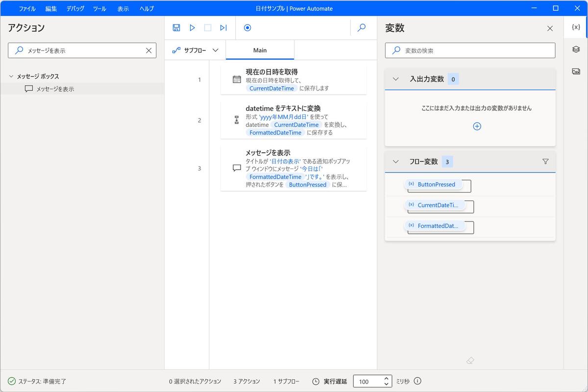Viewport: 588px width, 392px height.
Task: Click FormattedDateTime chip in step 2
Action: pos(275,132)
